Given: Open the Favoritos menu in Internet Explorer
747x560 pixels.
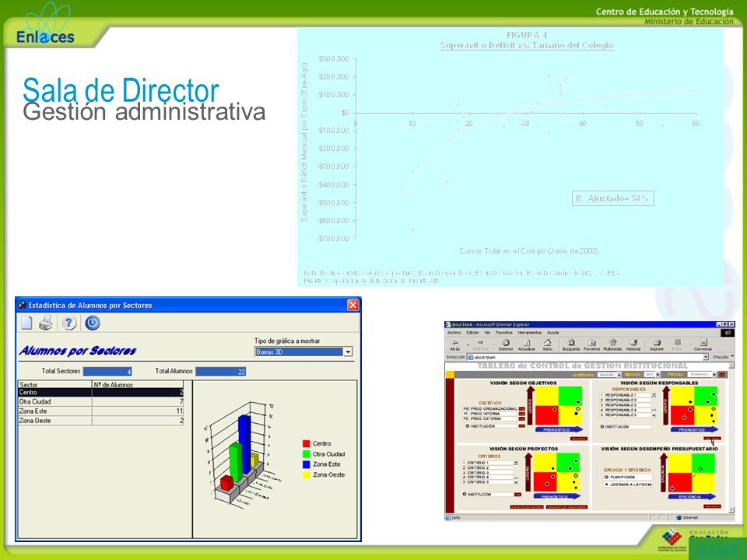Looking at the screenshot, I should pos(504,333).
